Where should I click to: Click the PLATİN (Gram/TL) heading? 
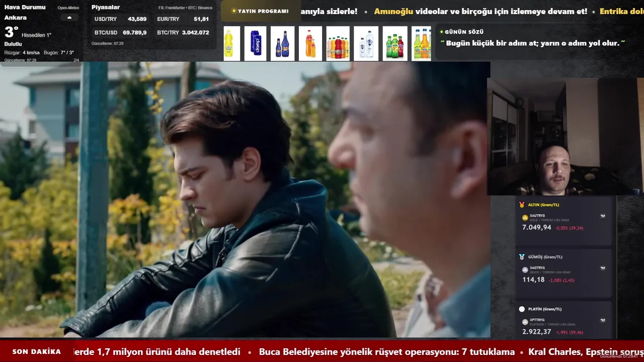(x=545, y=309)
